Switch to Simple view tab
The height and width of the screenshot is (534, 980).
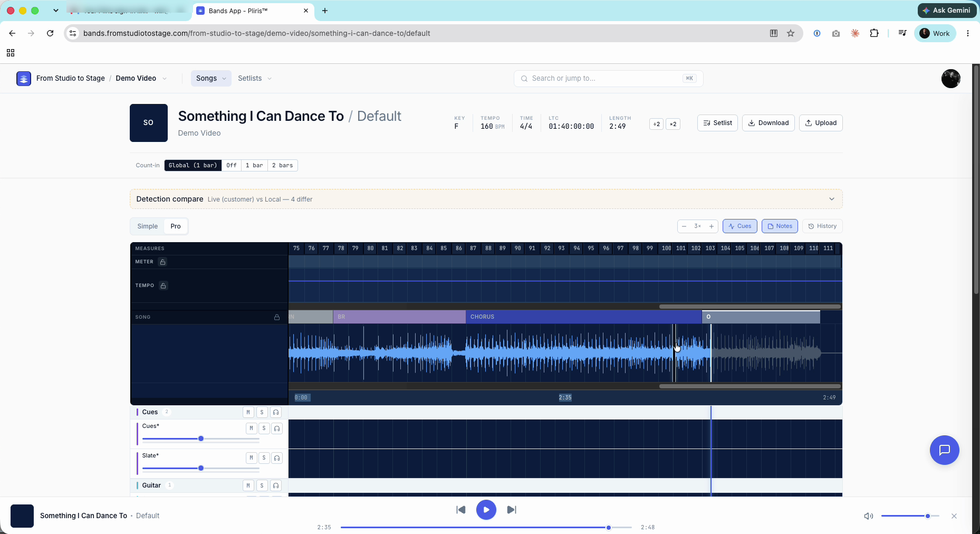pyautogui.click(x=148, y=226)
